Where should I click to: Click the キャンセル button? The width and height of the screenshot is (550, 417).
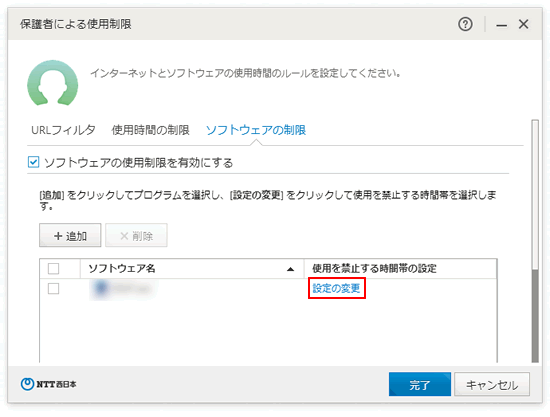[x=492, y=384]
